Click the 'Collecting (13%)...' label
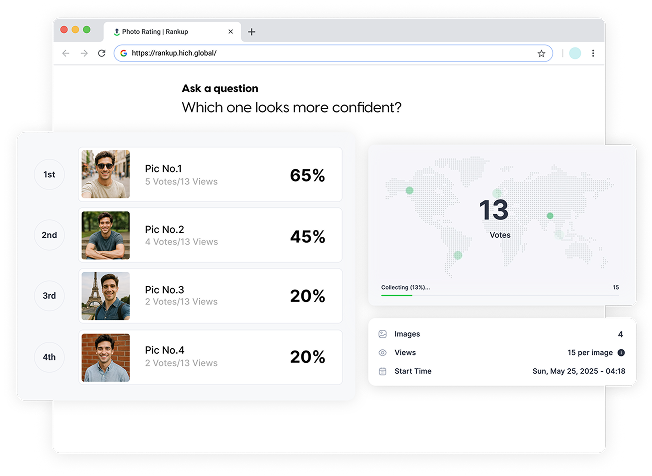The height and width of the screenshot is (476, 652). [405, 287]
